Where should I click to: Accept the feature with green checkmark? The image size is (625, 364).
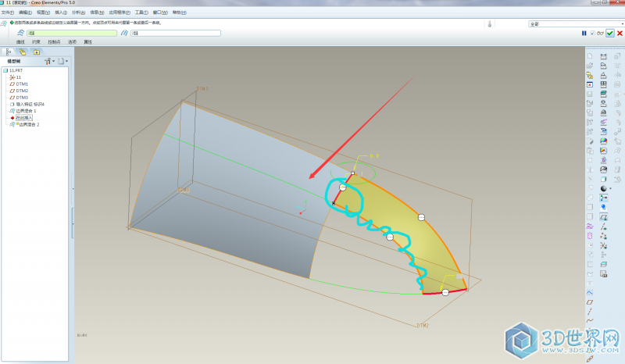click(610, 33)
